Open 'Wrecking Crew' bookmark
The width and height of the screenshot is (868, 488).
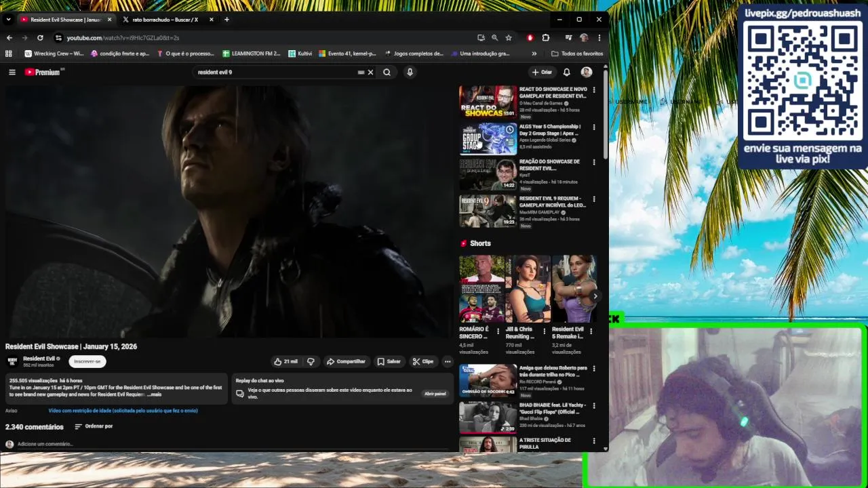point(54,54)
